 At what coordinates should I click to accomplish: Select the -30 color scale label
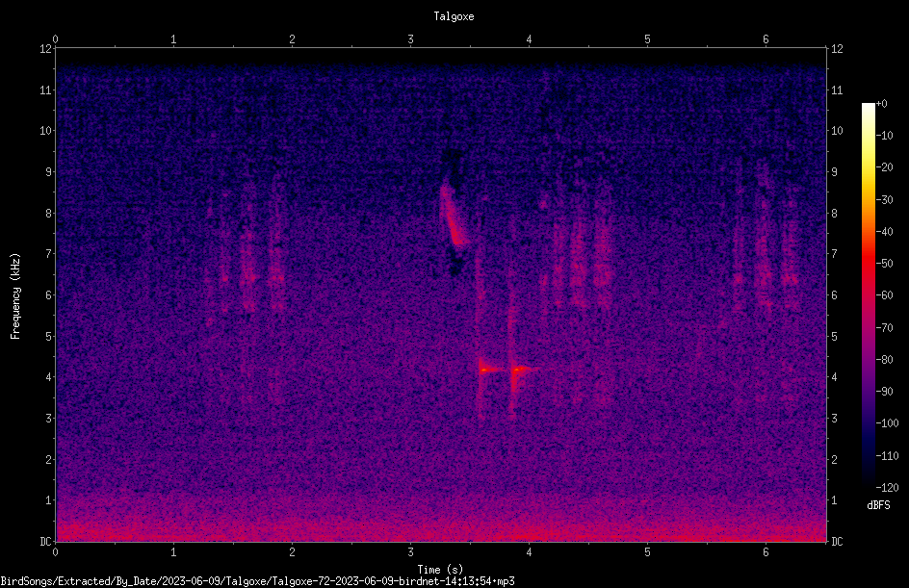(885, 200)
